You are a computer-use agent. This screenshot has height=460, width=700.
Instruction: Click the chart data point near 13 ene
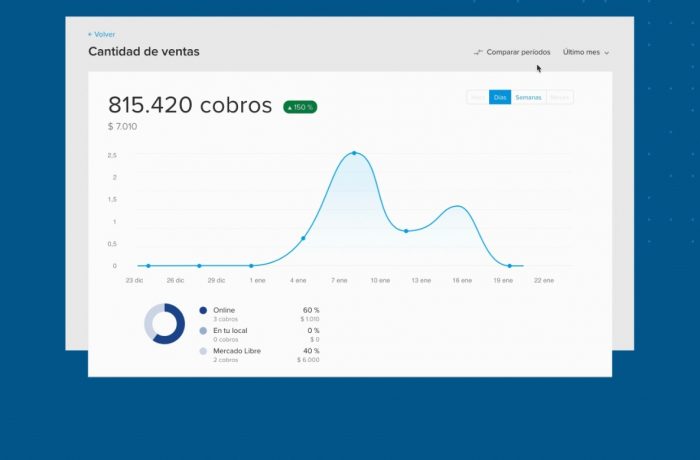click(x=406, y=231)
